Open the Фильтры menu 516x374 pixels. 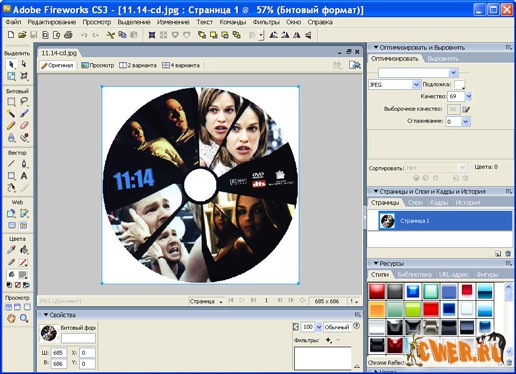(266, 22)
